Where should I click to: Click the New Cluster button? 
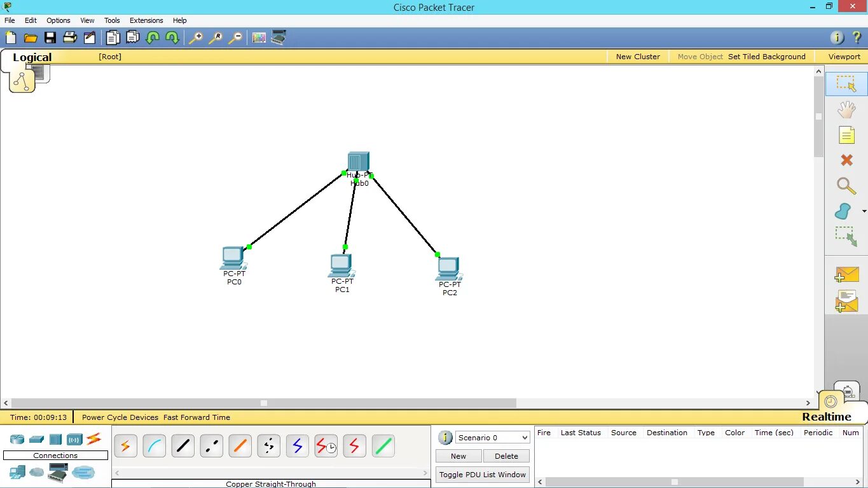[638, 57]
